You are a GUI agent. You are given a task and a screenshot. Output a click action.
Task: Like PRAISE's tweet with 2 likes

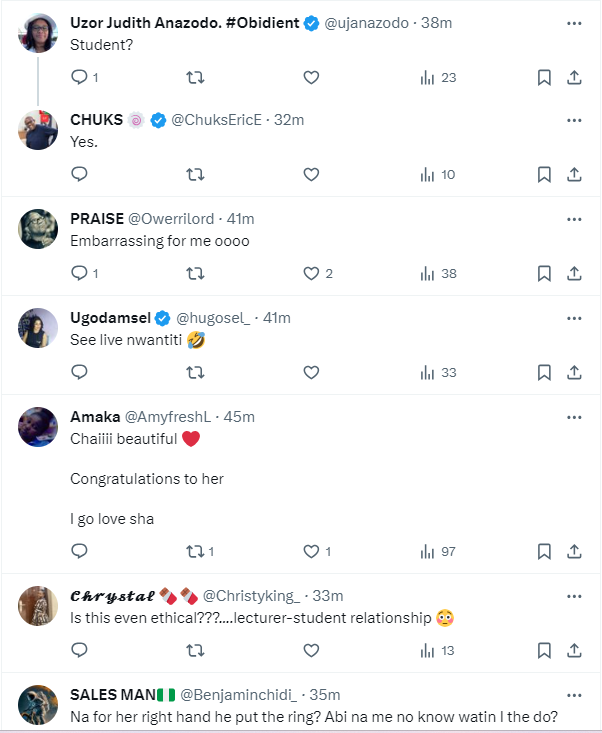311,273
